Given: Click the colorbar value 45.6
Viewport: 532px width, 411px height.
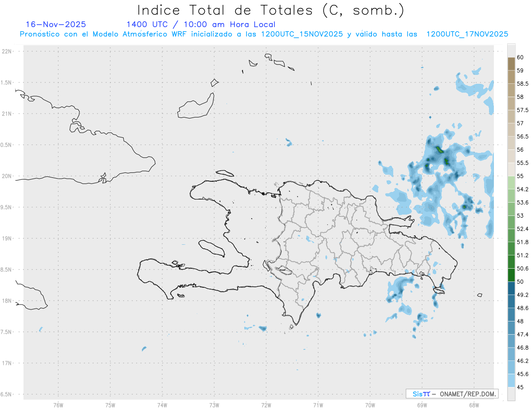Looking at the screenshot, I should [x=523, y=374].
